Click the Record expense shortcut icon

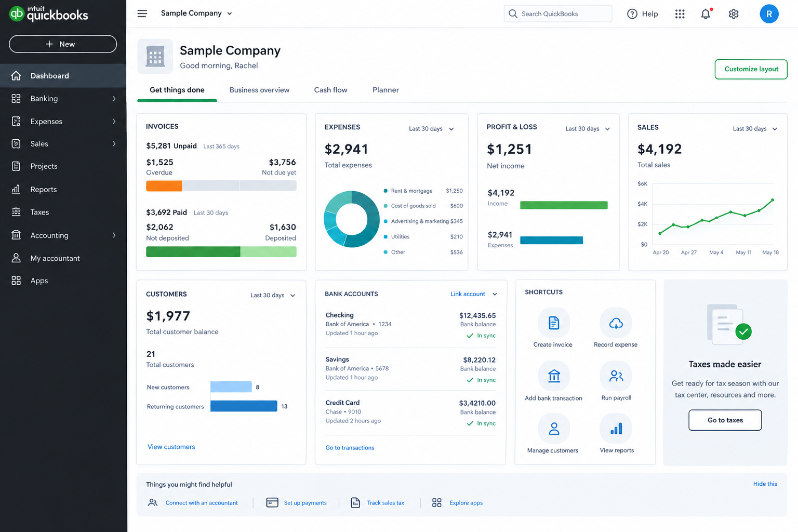pyautogui.click(x=616, y=323)
